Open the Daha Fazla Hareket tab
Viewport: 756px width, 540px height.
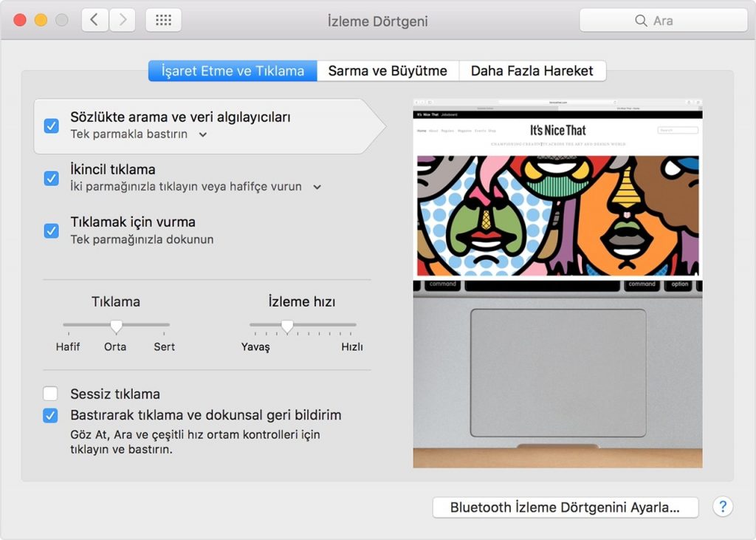tap(532, 70)
